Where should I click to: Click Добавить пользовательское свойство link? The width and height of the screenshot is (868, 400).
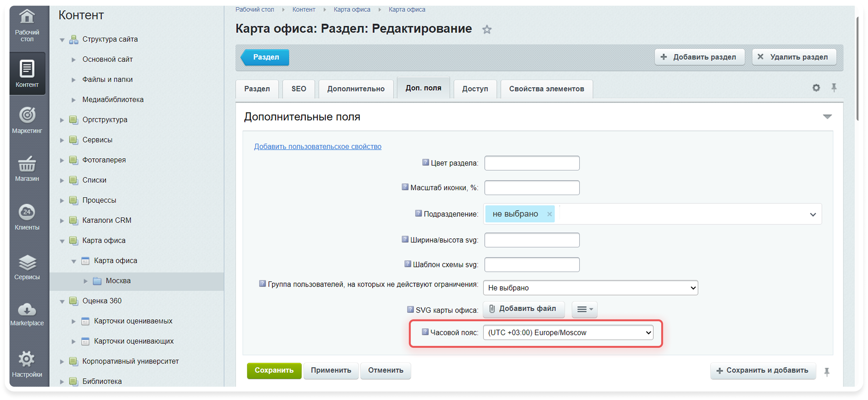pyautogui.click(x=317, y=147)
